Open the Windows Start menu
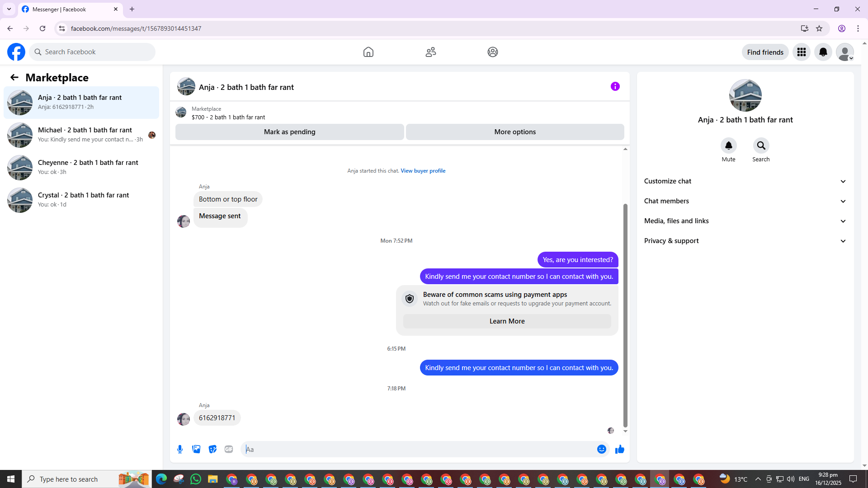The height and width of the screenshot is (488, 868). point(11,479)
